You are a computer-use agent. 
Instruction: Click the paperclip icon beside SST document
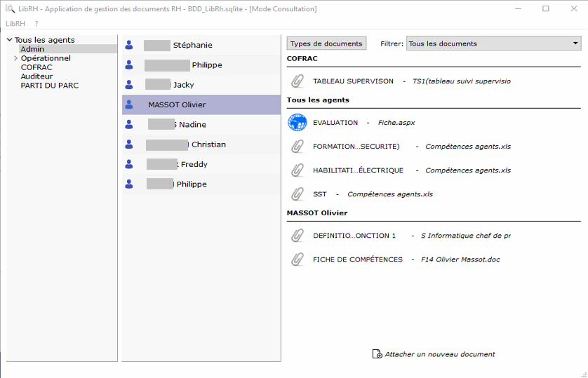(x=298, y=194)
